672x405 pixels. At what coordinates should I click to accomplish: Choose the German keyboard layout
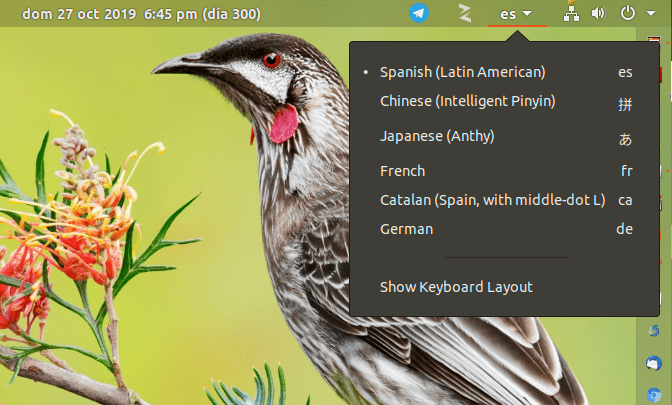tap(504, 229)
